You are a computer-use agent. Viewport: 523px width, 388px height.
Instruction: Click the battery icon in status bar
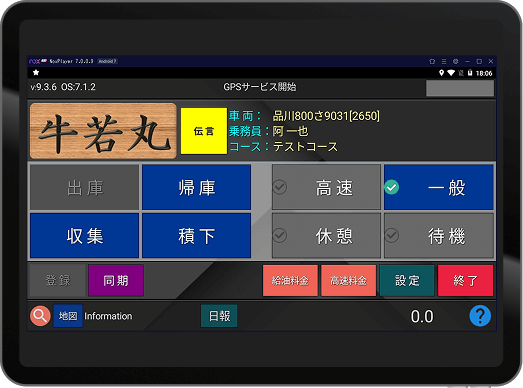(470, 73)
